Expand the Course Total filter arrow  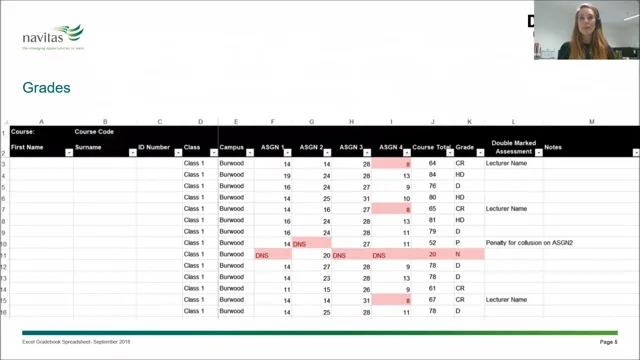point(450,153)
